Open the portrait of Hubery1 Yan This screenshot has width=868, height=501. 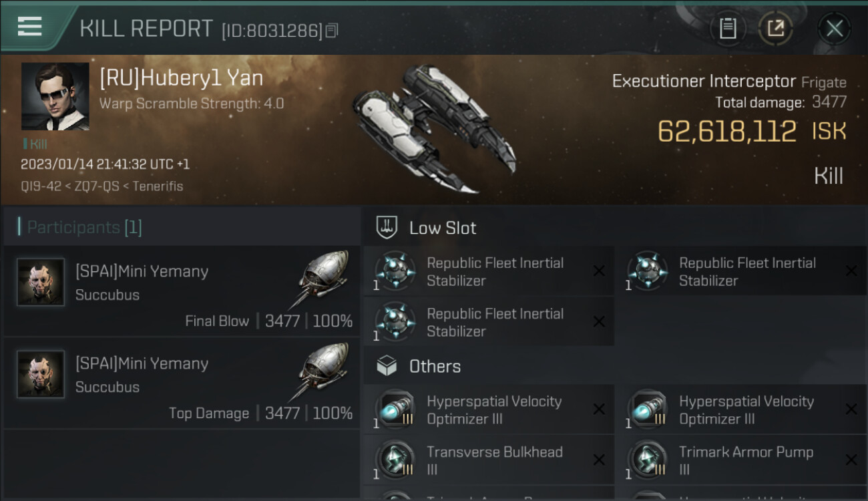tap(55, 96)
